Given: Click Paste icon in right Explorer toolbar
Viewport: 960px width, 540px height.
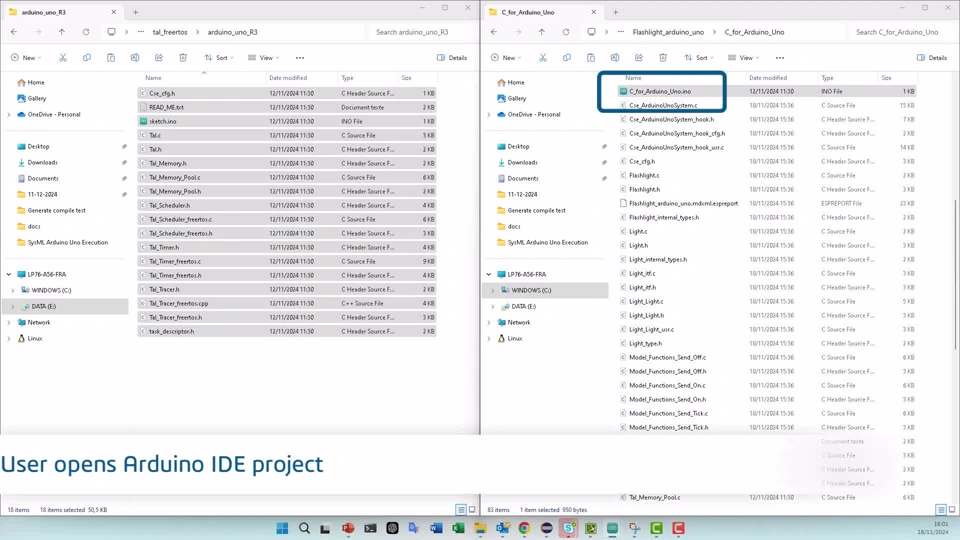Looking at the screenshot, I should tap(591, 58).
